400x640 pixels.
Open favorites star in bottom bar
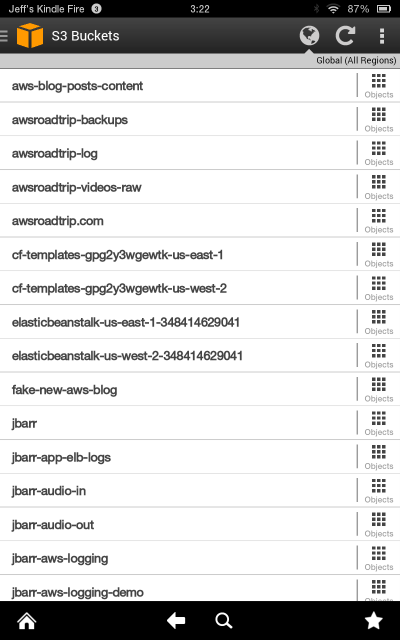373,620
